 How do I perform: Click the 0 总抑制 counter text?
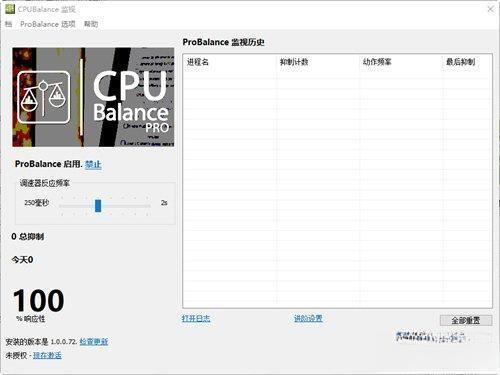click(28, 237)
